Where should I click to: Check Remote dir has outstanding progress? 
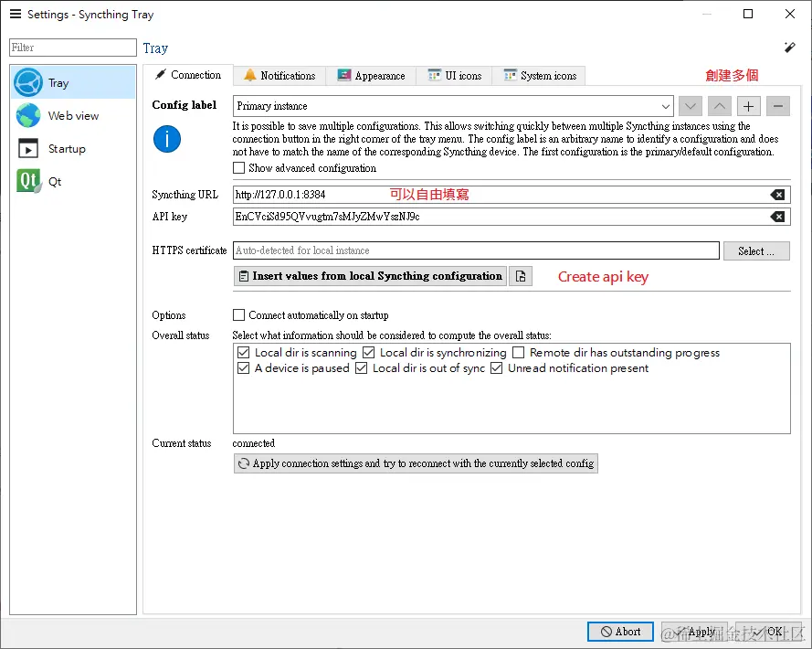[x=519, y=353]
